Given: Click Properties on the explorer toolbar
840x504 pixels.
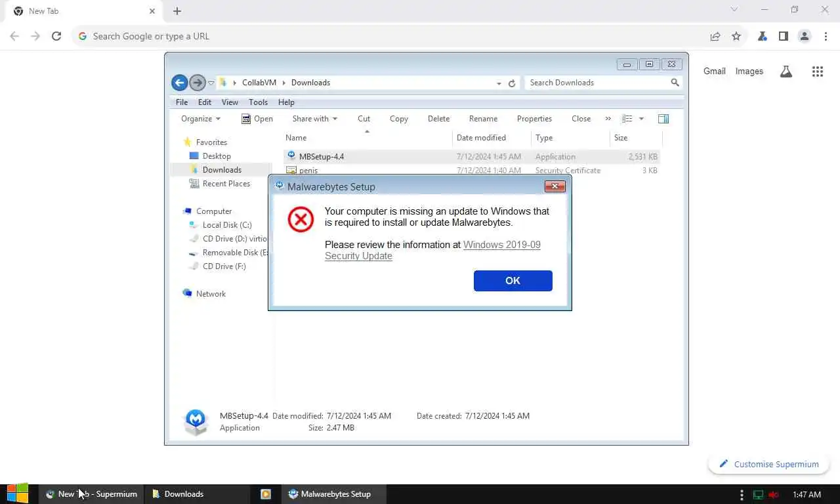Looking at the screenshot, I should pyautogui.click(x=534, y=119).
